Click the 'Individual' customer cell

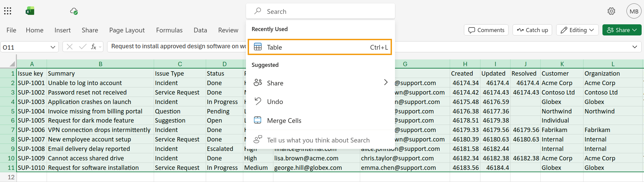tap(562, 120)
